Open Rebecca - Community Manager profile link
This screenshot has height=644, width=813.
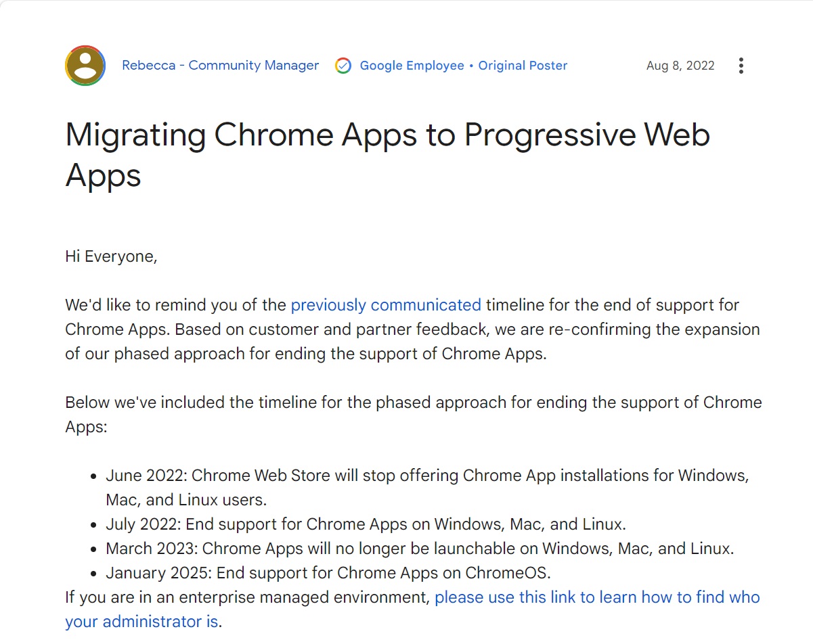point(220,66)
